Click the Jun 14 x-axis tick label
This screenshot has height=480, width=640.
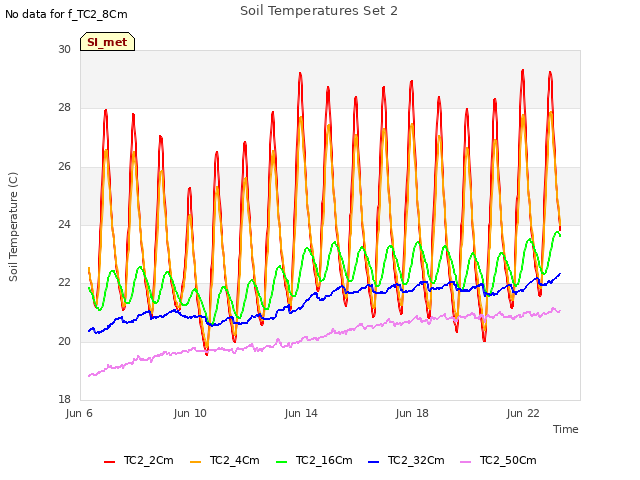(301, 413)
